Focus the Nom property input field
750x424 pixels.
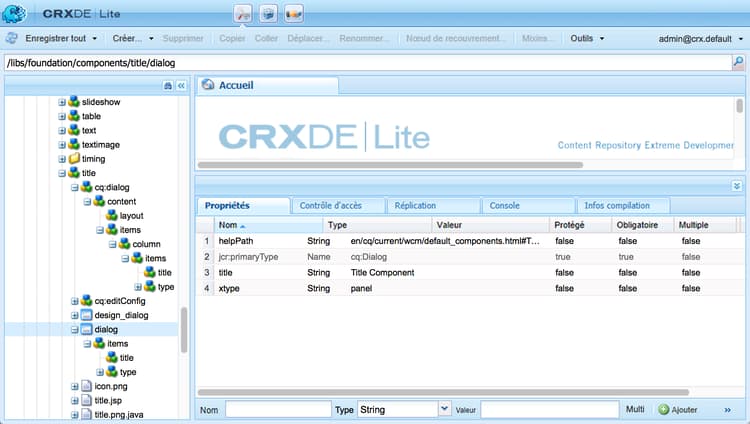click(278, 410)
